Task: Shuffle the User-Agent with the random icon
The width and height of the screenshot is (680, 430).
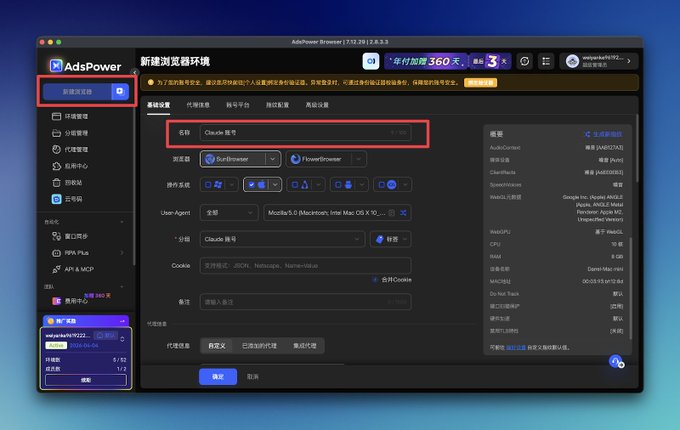Action: click(x=403, y=213)
